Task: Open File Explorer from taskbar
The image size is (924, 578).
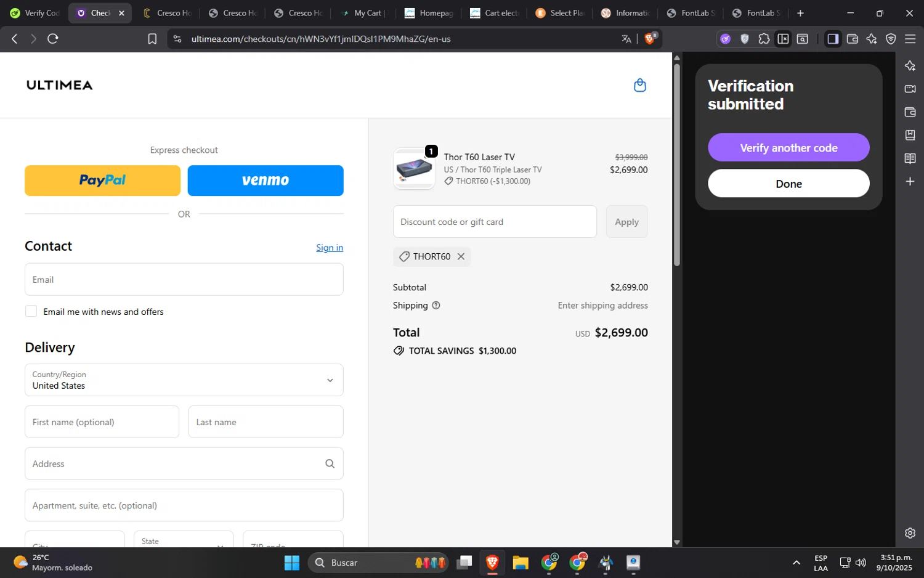Action: [x=521, y=563]
